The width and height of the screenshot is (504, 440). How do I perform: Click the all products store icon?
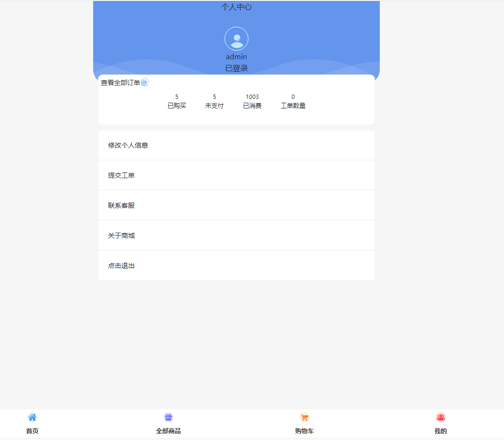click(168, 418)
